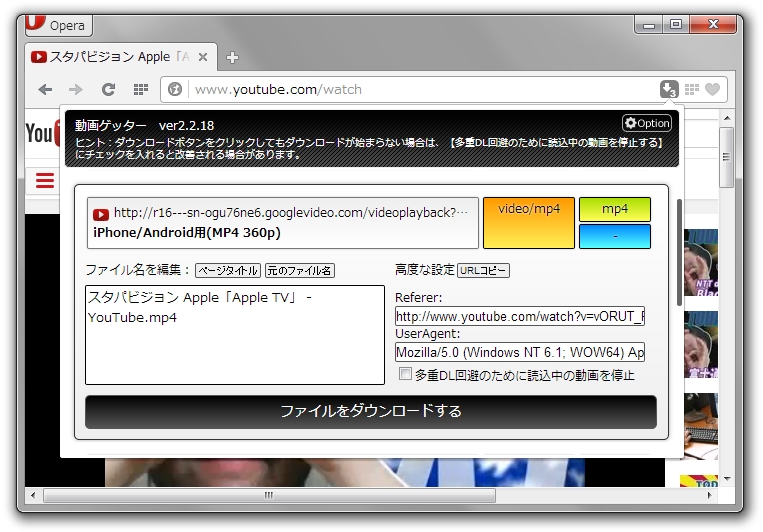Go forward with the forward arrow
763x532 pixels.
75,90
